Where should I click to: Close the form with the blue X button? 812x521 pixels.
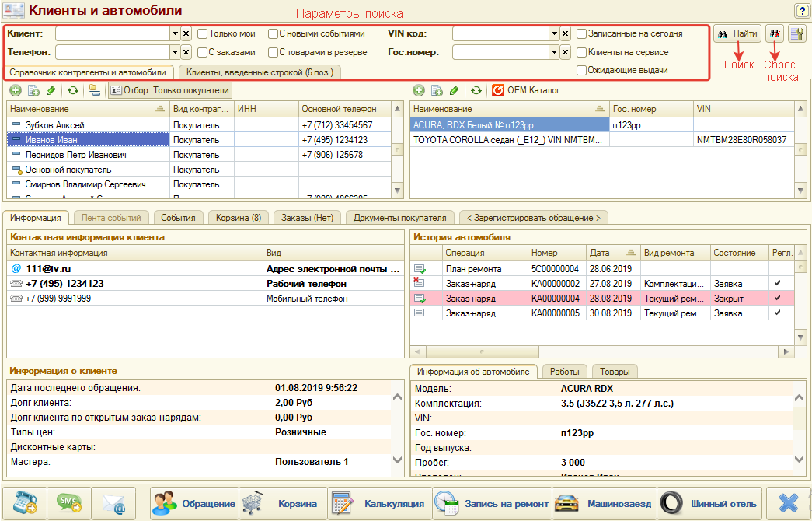tap(788, 503)
